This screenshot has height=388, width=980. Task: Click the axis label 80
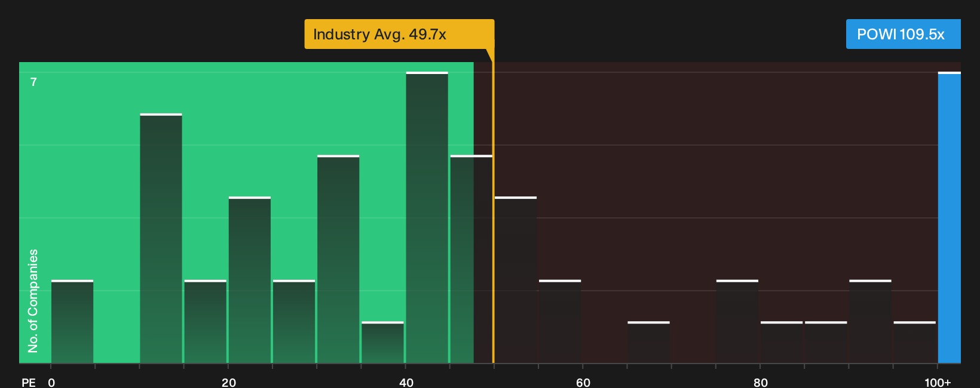pos(760,382)
